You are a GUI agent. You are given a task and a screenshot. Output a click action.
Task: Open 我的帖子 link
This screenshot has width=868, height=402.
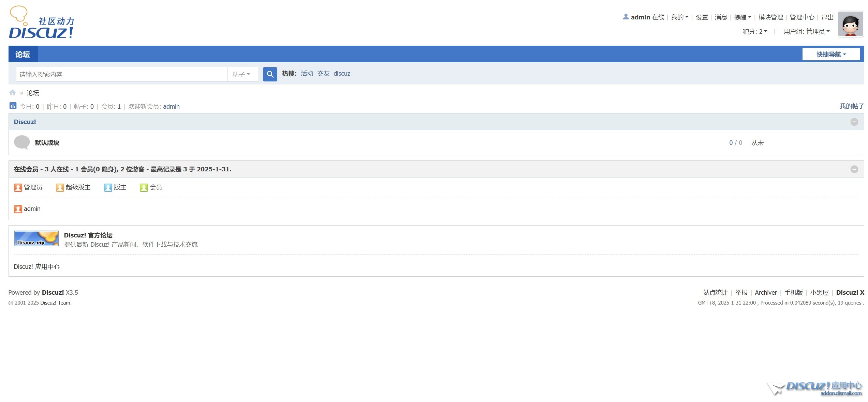tap(852, 106)
